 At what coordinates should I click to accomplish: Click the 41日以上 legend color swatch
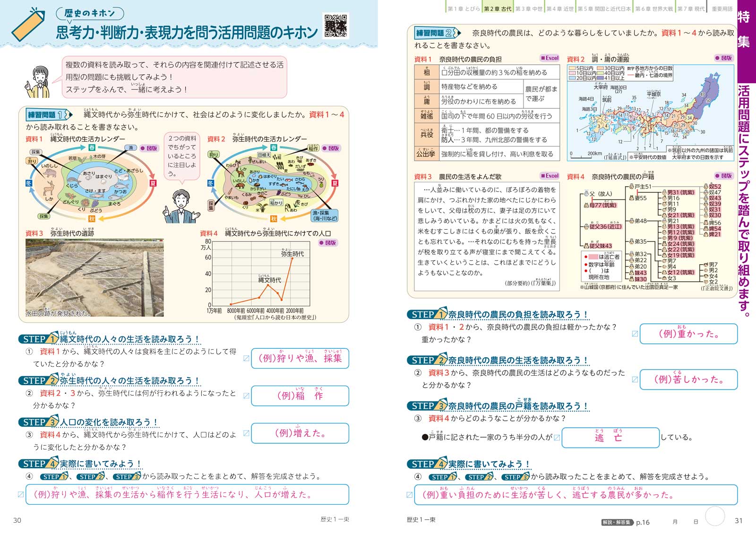(600, 78)
